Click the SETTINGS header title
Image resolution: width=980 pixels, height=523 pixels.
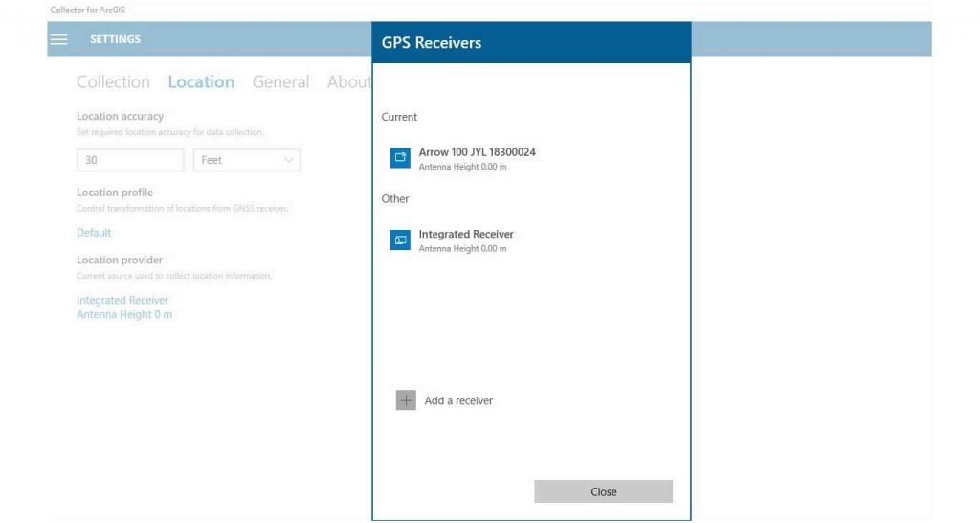point(115,39)
